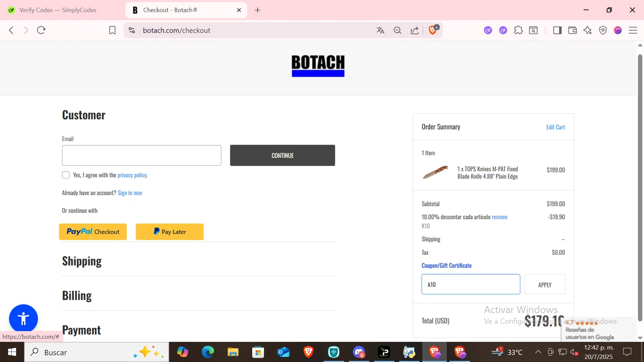Open site information icon in address bar
The width and height of the screenshot is (644, 362).
coord(132,30)
